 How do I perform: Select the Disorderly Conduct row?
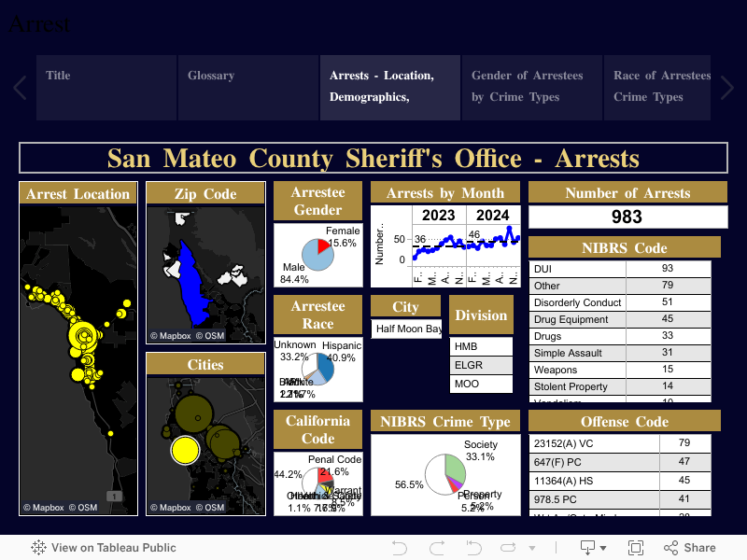click(x=620, y=302)
